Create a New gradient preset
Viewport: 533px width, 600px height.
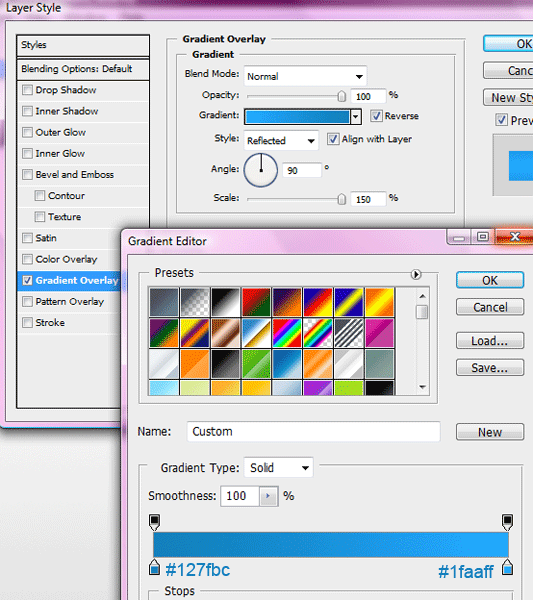[490, 432]
